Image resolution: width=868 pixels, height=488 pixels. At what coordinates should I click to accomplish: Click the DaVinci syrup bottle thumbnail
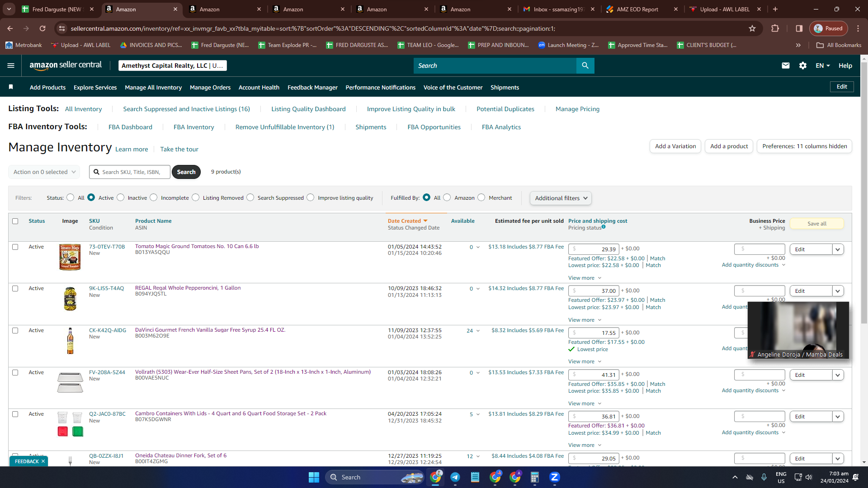[x=70, y=341]
